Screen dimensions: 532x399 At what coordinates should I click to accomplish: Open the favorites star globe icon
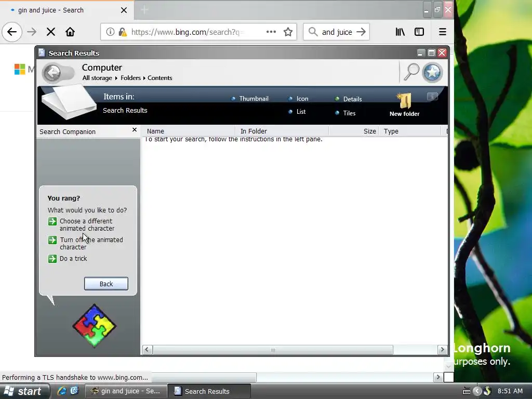[x=433, y=72]
